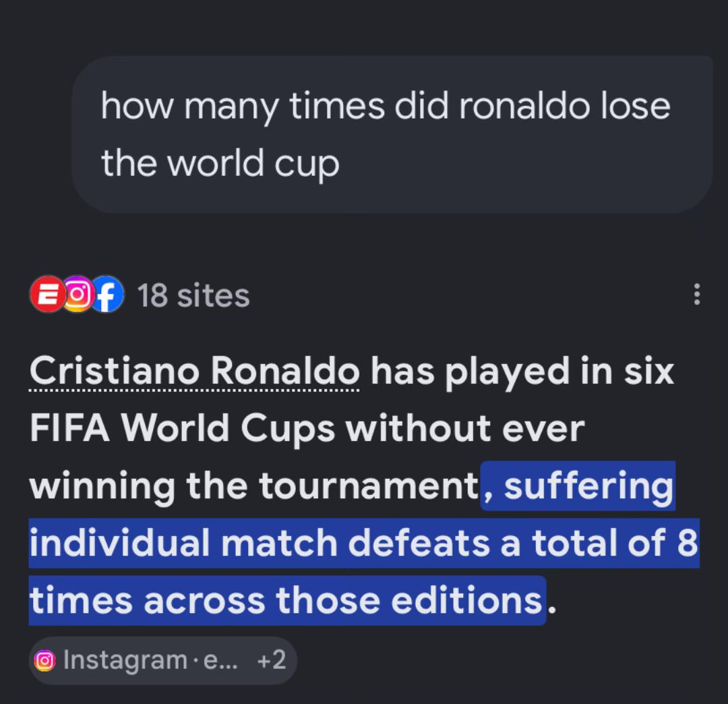Tap the user query bubble about ronaldo

(x=392, y=134)
